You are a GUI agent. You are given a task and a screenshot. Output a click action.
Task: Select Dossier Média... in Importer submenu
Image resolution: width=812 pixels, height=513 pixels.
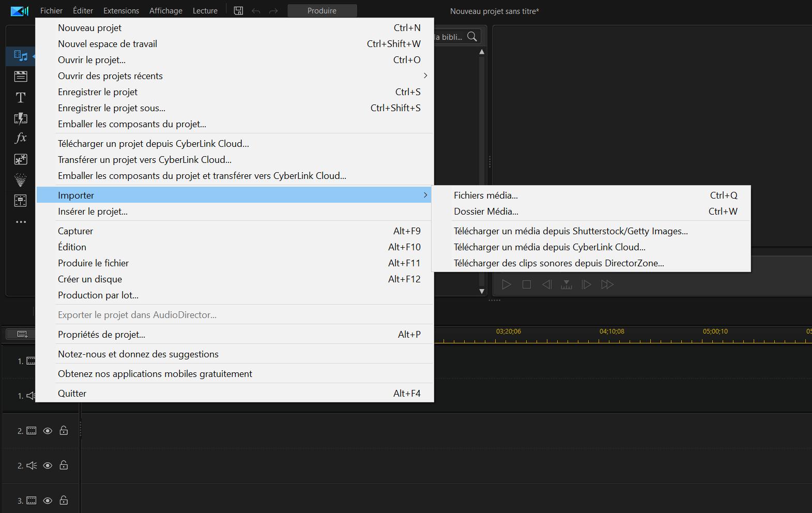click(591, 212)
